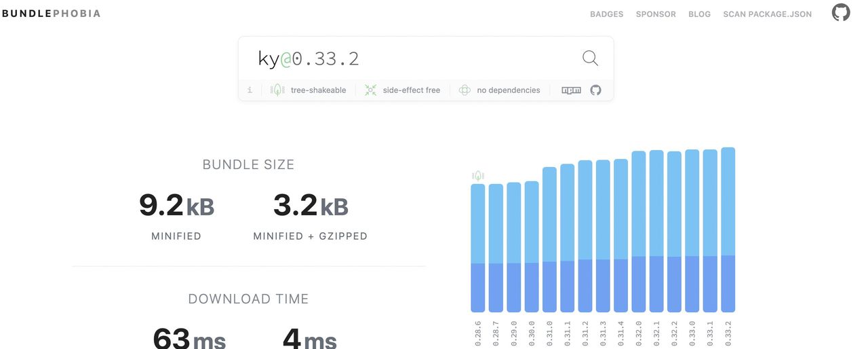The height and width of the screenshot is (349, 868).
Task: Select the 0.28.7 version bar
Action: tap(496, 248)
